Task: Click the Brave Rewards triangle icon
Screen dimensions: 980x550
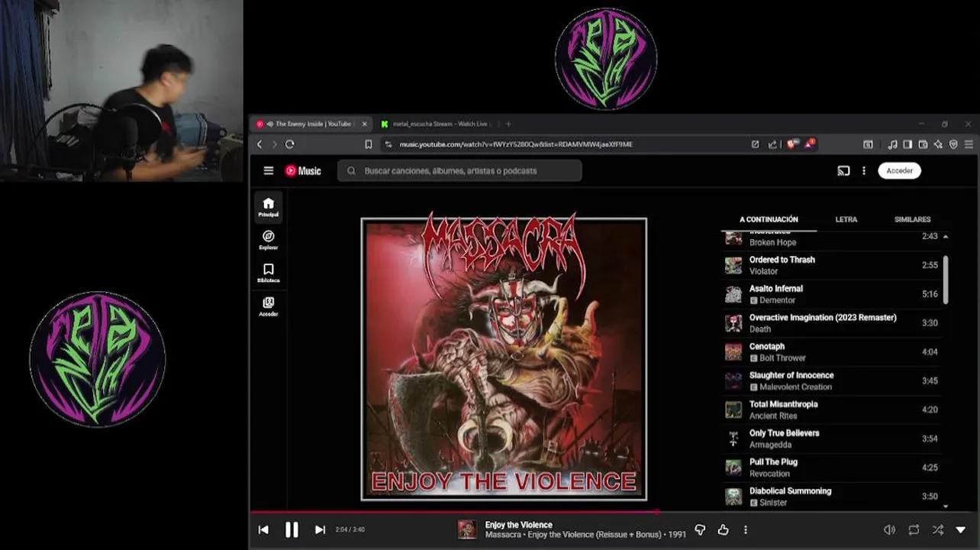Action: point(810,144)
